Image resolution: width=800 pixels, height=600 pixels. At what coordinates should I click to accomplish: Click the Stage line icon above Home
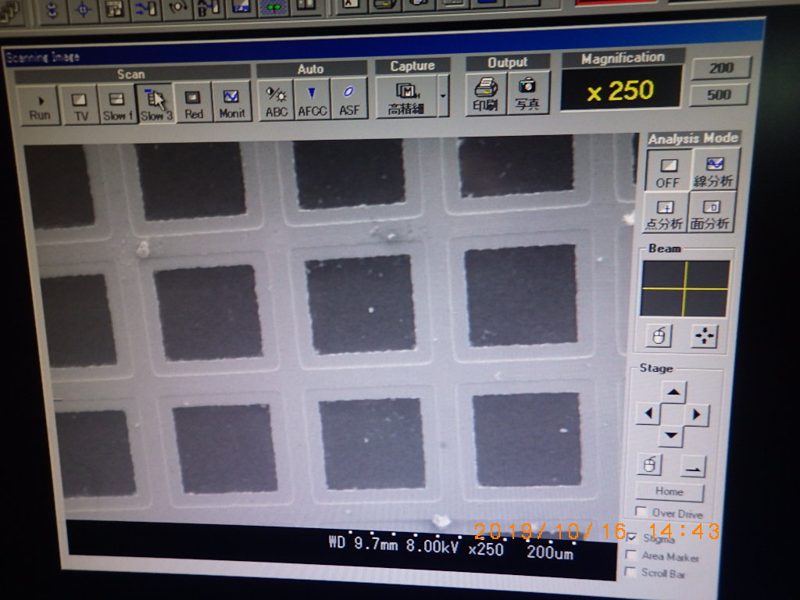coord(693,467)
